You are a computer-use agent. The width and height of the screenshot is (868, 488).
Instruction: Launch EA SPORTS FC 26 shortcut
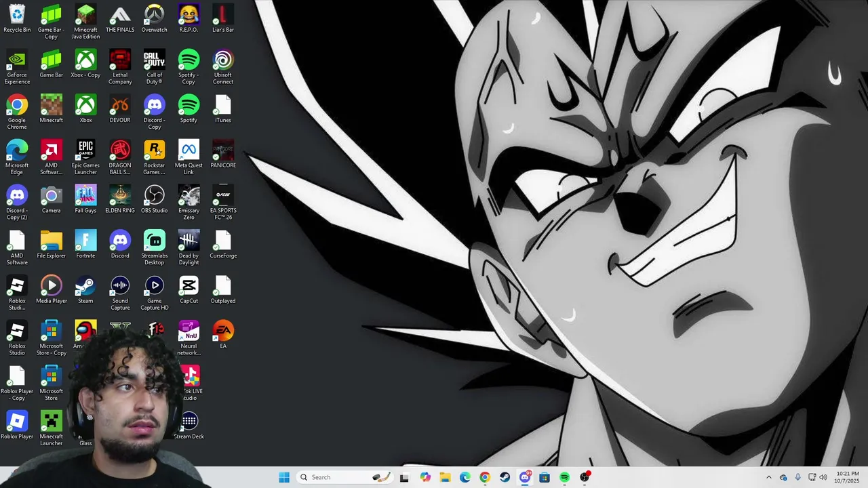point(223,203)
